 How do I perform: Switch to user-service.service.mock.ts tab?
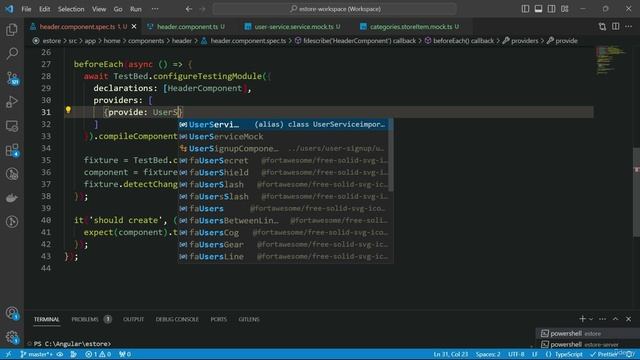[292, 27]
